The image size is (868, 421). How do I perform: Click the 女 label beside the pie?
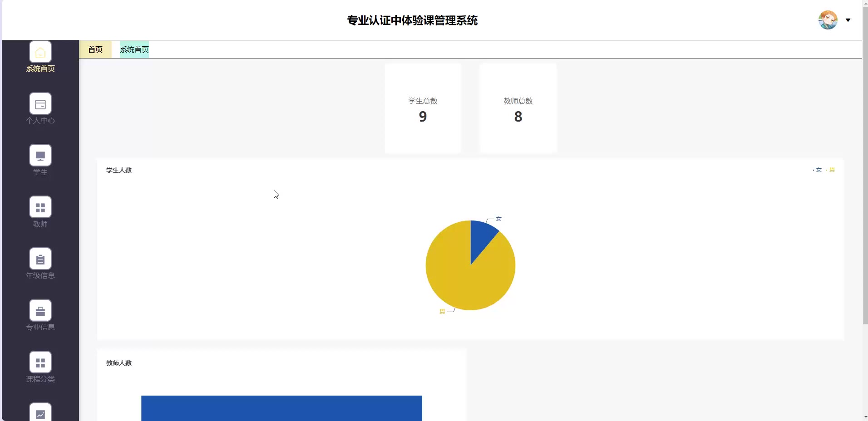(498, 219)
